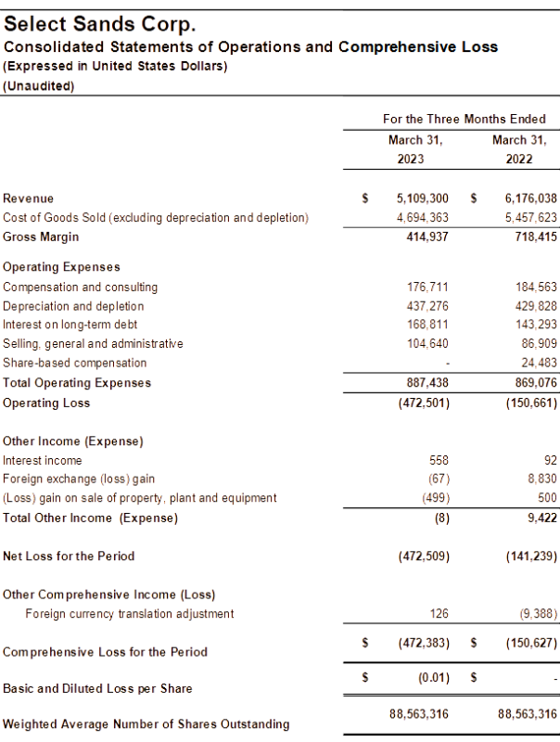The height and width of the screenshot is (742, 560).
Task: Click 'Compensation and consulting' row label
Action: click(81, 288)
